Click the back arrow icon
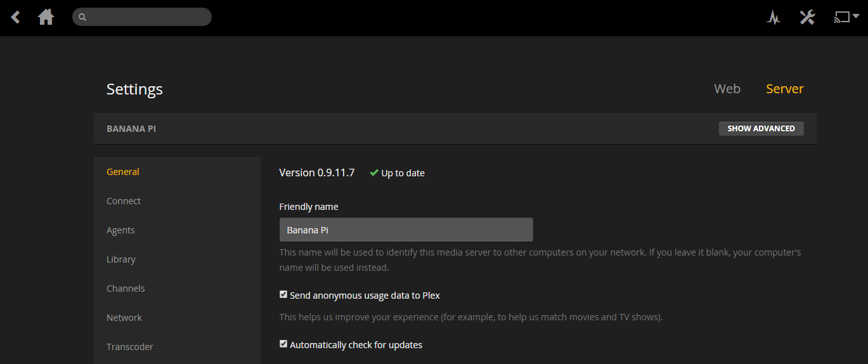 point(16,17)
